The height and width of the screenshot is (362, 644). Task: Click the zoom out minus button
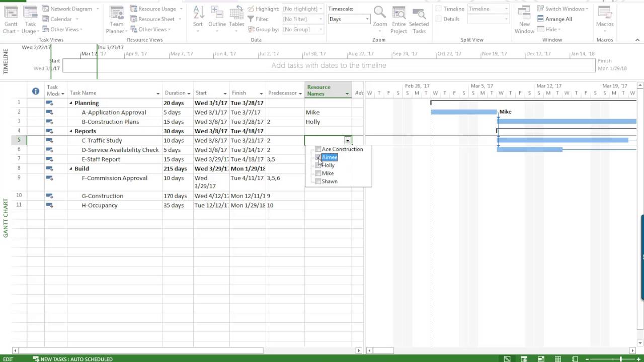[x=588, y=359]
